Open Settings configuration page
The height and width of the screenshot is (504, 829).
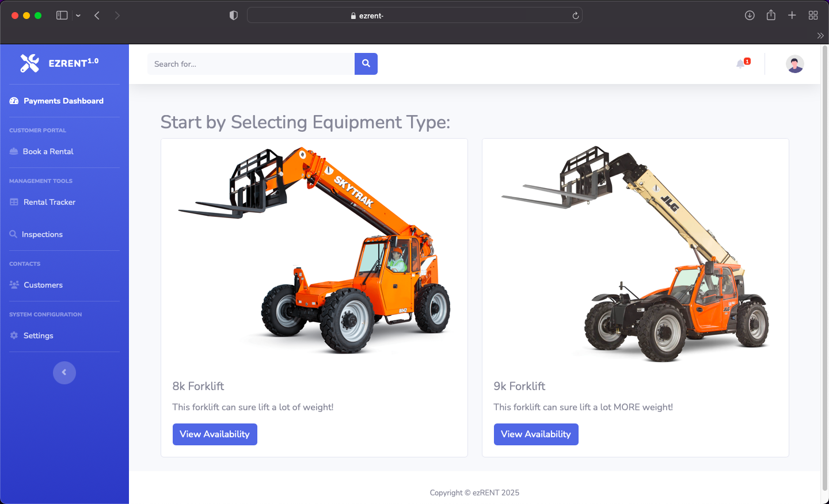[64, 335]
